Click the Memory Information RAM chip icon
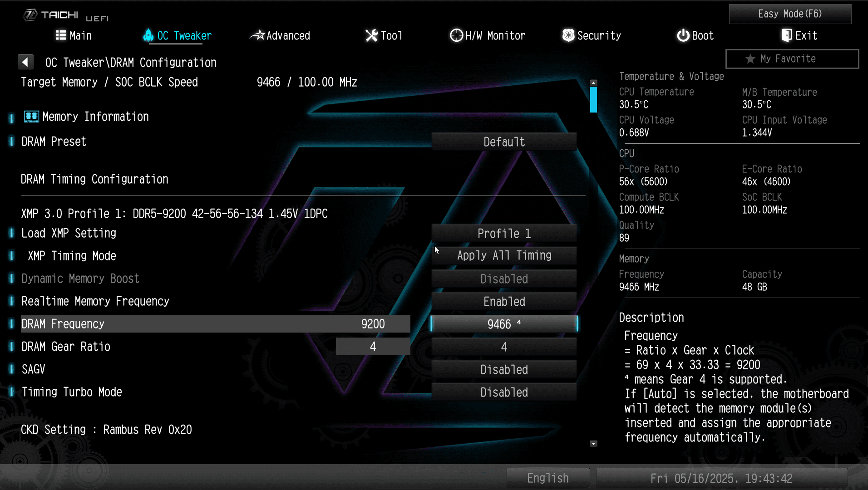This screenshot has width=868, height=490. pyautogui.click(x=31, y=117)
